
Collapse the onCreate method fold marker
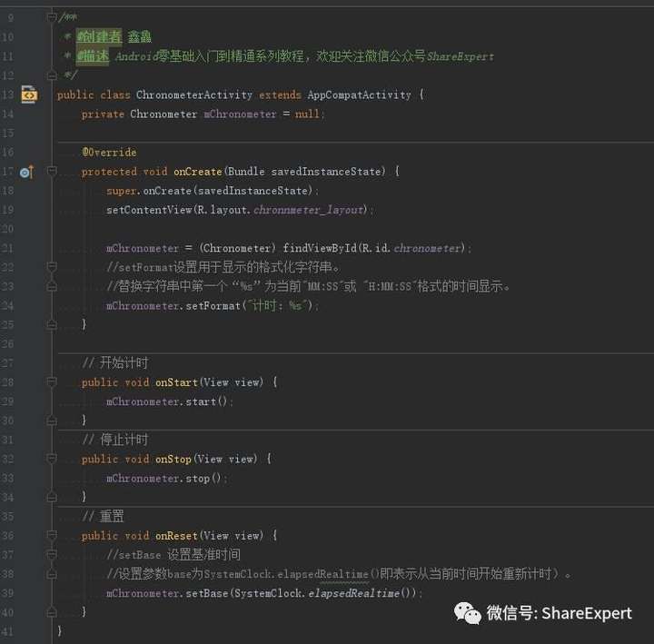pyautogui.click(x=52, y=171)
